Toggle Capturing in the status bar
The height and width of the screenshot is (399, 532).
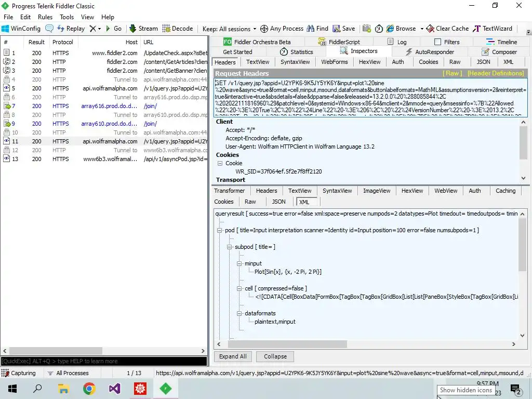(x=19, y=373)
